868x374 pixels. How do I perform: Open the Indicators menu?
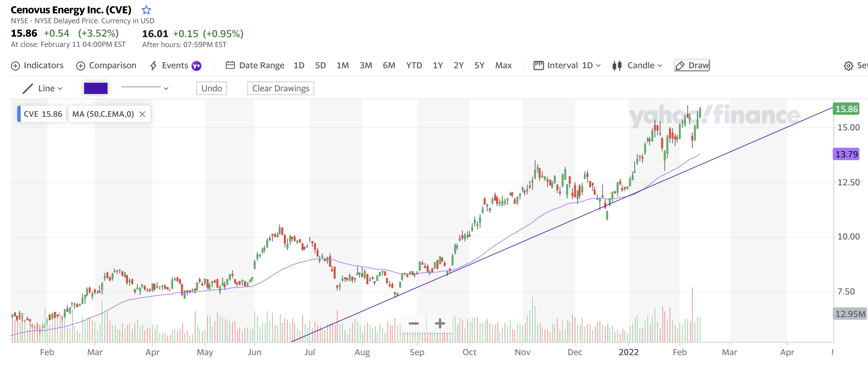coord(37,65)
